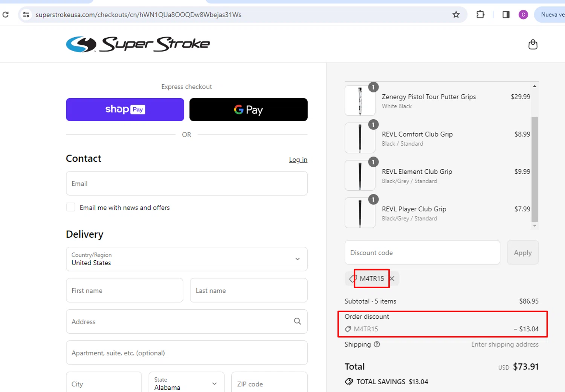This screenshot has height=392, width=565.
Task: Click the Zenergy Pistol Tour Putter Grips thumbnail
Action: click(360, 100)
